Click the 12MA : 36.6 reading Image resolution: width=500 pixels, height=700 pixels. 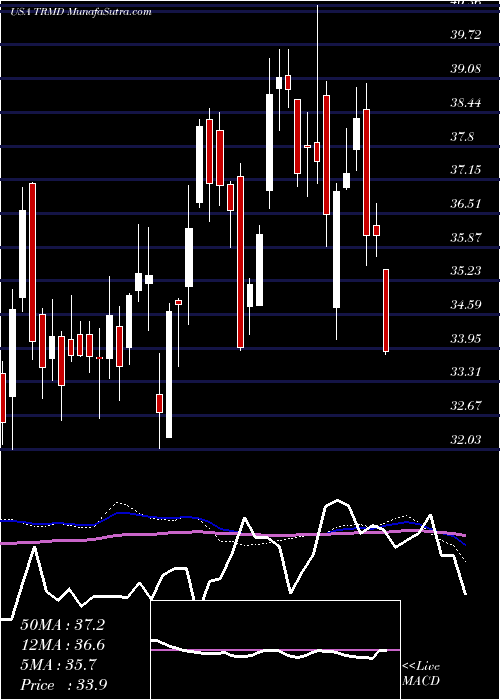click(62, 645)
